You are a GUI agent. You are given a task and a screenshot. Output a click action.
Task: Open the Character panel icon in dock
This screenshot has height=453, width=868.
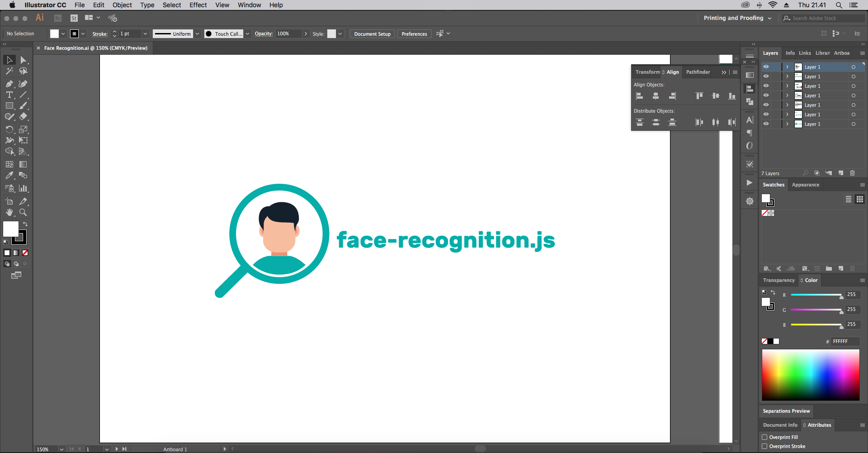coord(750,120)
